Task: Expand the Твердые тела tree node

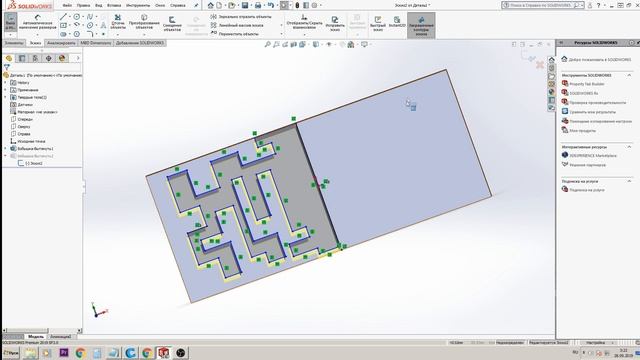Action: click(x=5, y=97)
